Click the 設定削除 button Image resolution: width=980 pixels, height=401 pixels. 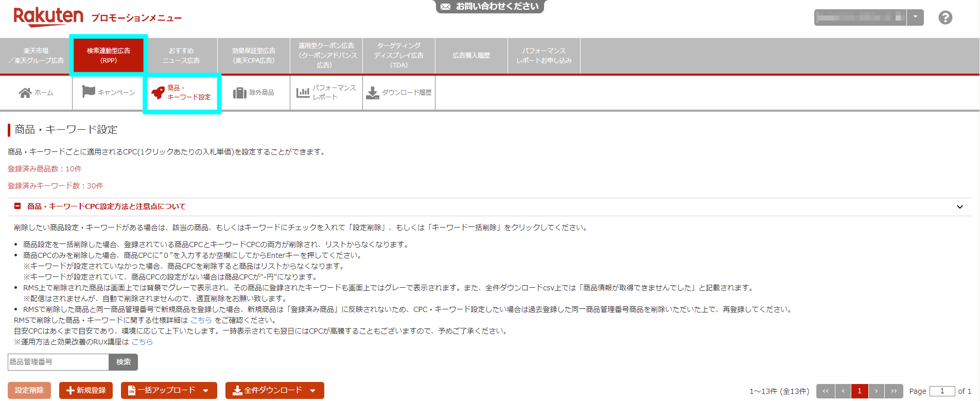pos(29,390)
